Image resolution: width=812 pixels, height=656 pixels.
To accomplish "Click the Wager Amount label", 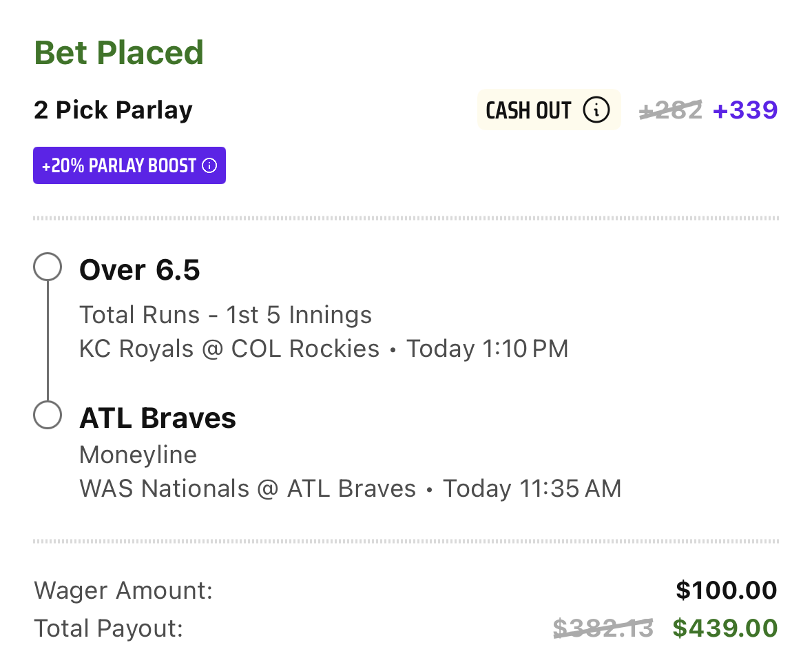I will pos(123,591).
